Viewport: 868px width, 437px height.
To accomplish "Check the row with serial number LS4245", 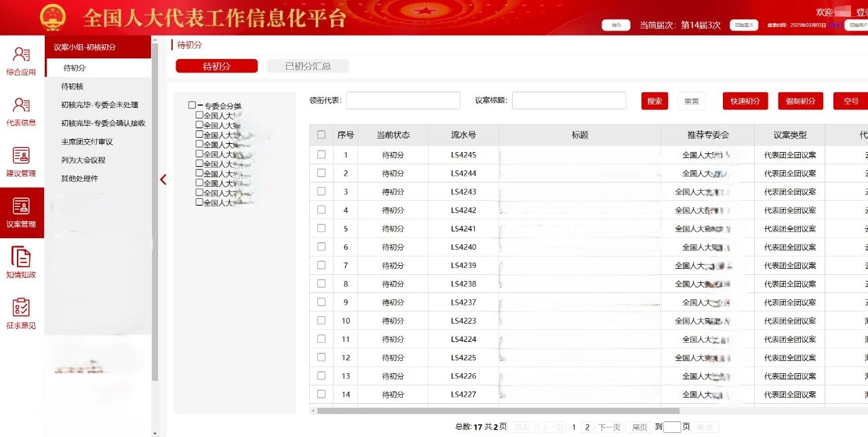I will (x=321, y=155).
